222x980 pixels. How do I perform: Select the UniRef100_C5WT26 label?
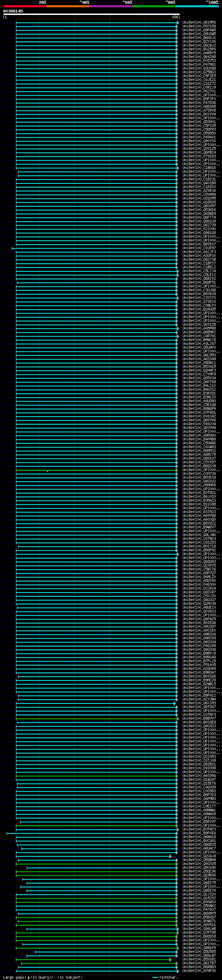[x=199, y=569]
